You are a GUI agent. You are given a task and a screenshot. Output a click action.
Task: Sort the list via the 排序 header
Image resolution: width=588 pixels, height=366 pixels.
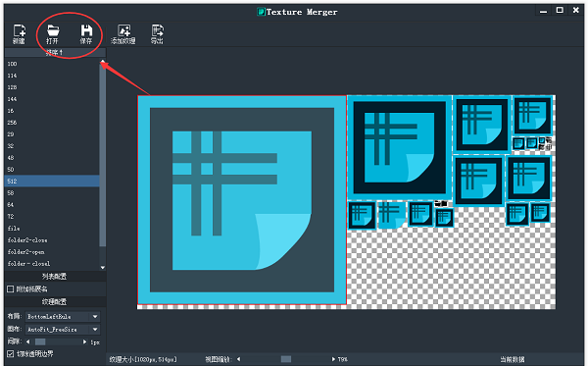tap(55, 53)
